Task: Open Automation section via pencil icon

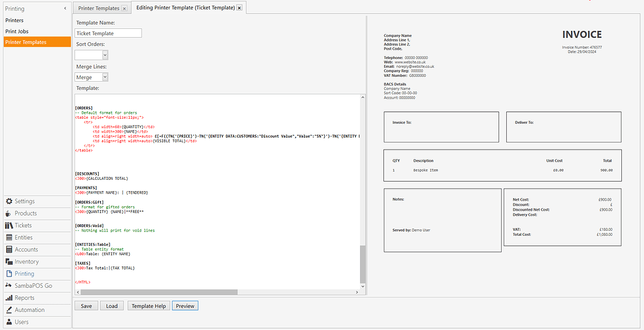Action: pos(9,309)
